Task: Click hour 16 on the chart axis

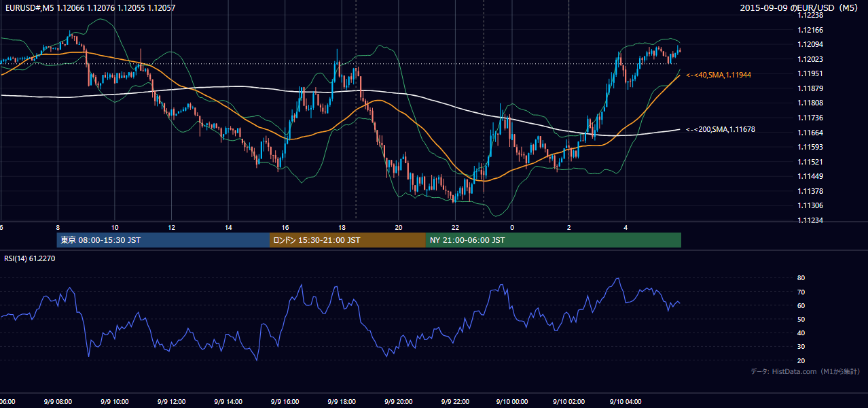Action: [285, 227]
